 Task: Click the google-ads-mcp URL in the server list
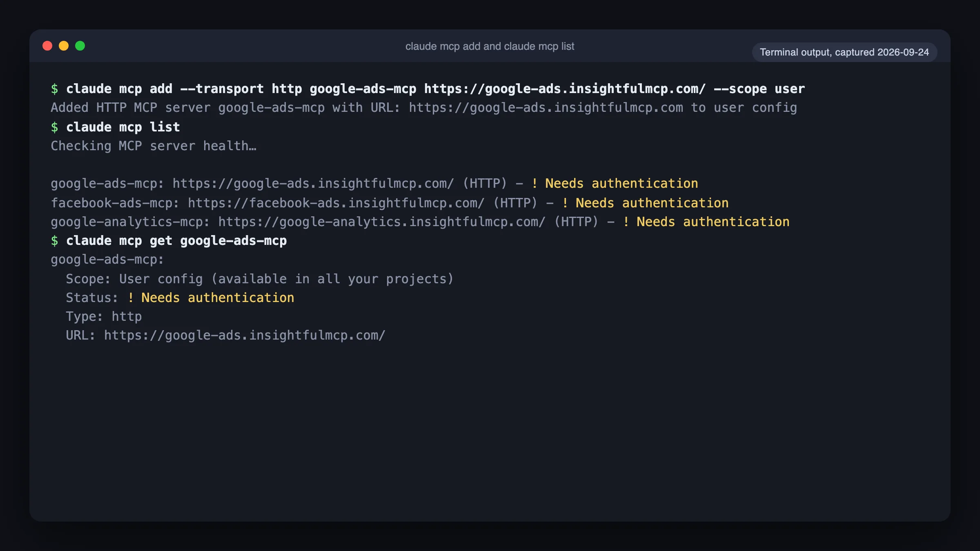coord(313,184)
